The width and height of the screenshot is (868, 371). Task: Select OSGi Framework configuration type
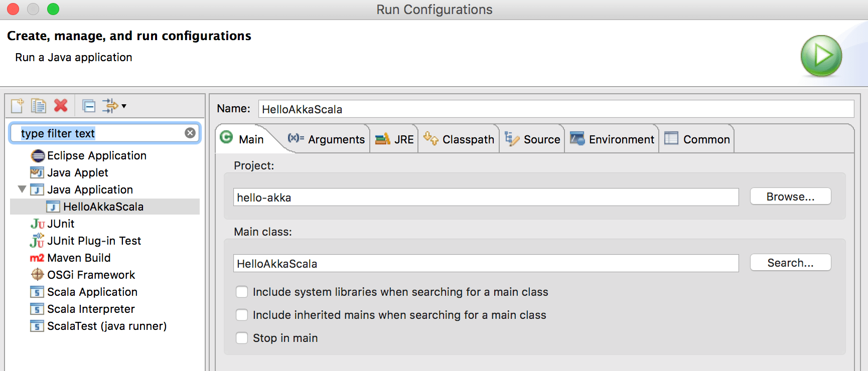click(x=91, y=275)
